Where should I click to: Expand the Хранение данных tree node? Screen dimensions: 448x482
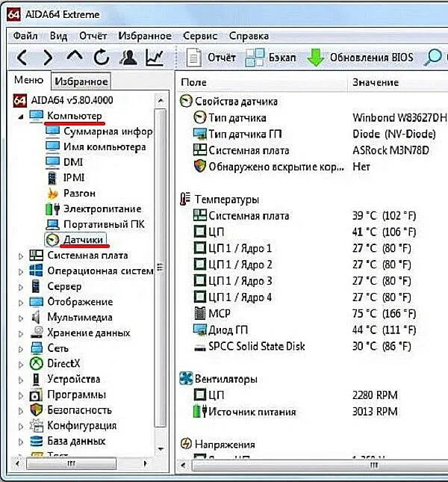[21, 333]
